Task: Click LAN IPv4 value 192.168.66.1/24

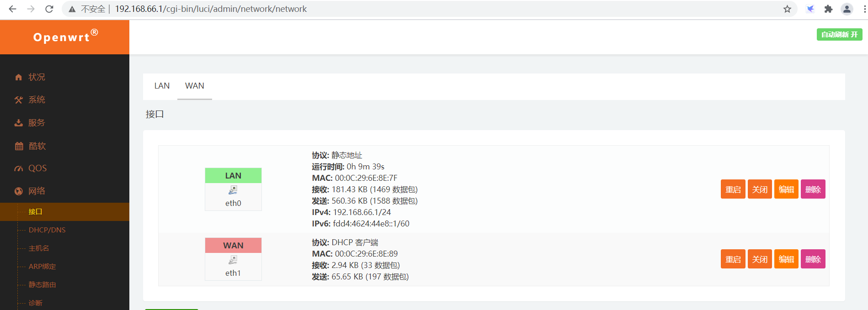Action: (362, 212)
